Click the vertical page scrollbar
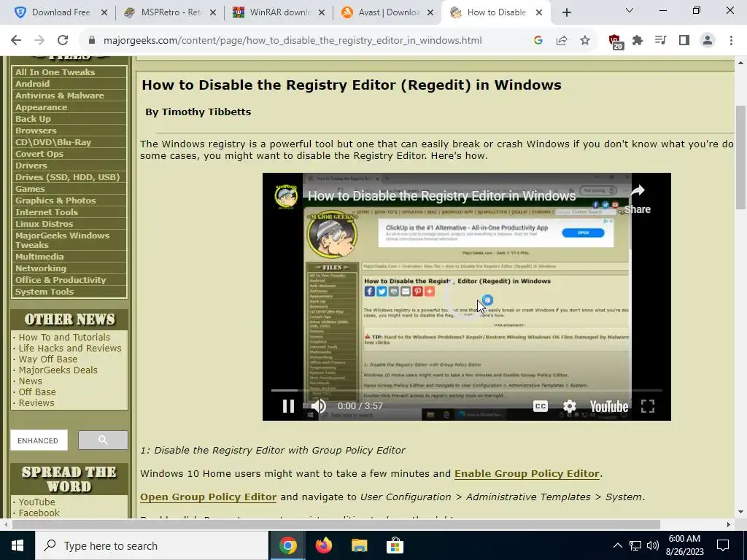This screenshot has width=747, height=560. (x=740, y=157)
